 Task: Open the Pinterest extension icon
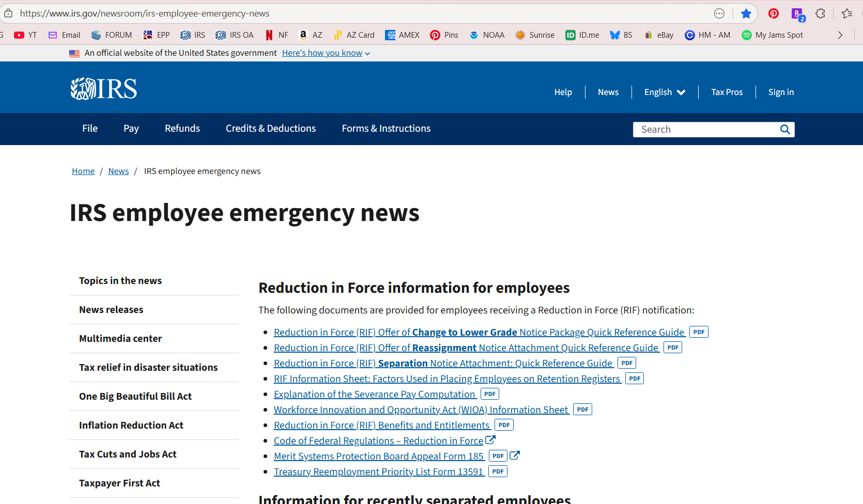(773, 13)
